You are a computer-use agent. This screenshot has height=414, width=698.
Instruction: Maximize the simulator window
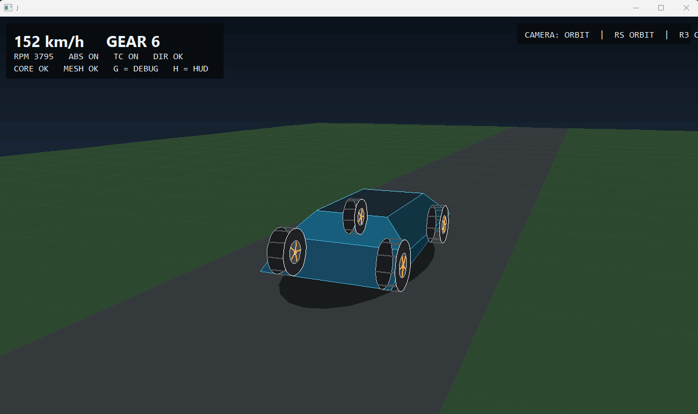click(x=661, y=8)
